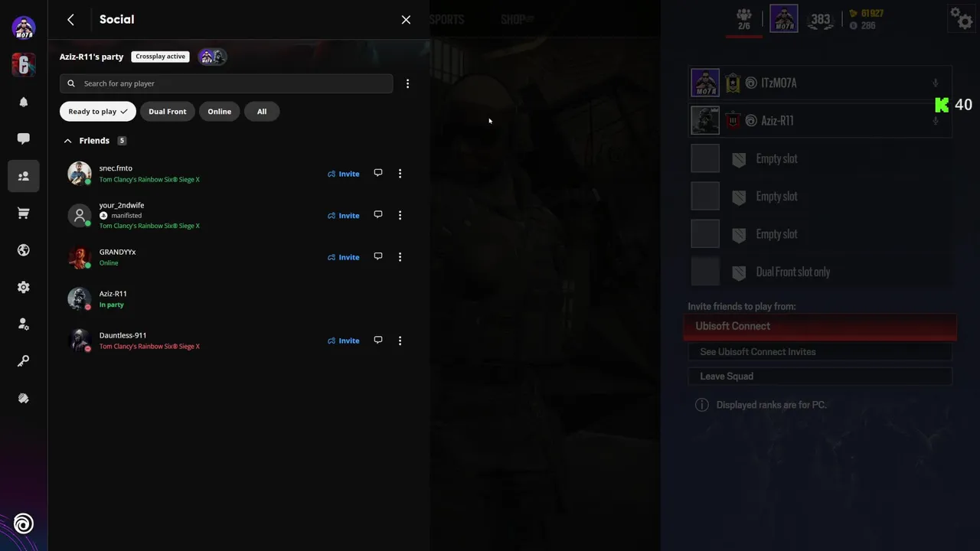Select the Ready to play filter
This screenshot has height=551, width=980.
tap(98, 112)
